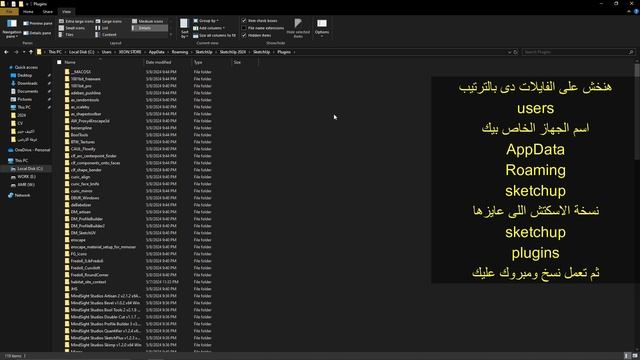
Task: Toggle Item check boxes option
Action: tap(259, 21)
